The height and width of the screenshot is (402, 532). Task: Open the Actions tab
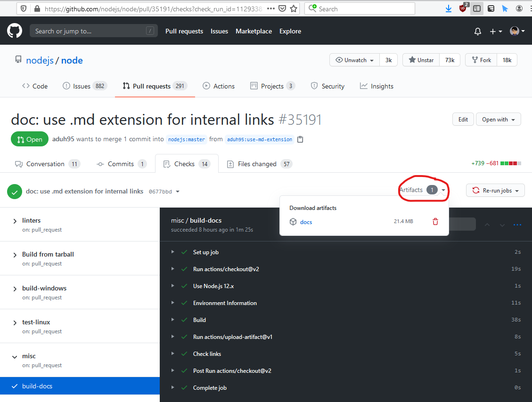[x=219, y=86]
